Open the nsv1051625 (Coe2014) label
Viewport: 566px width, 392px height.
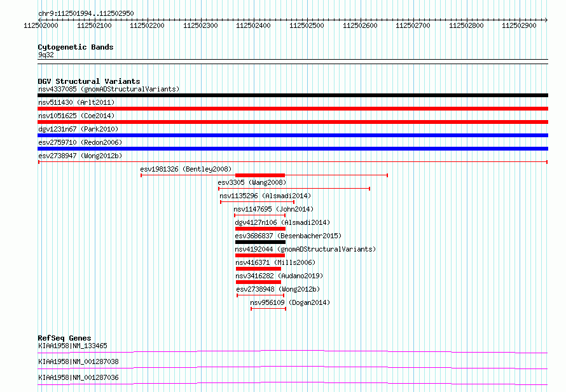point(76,116)
